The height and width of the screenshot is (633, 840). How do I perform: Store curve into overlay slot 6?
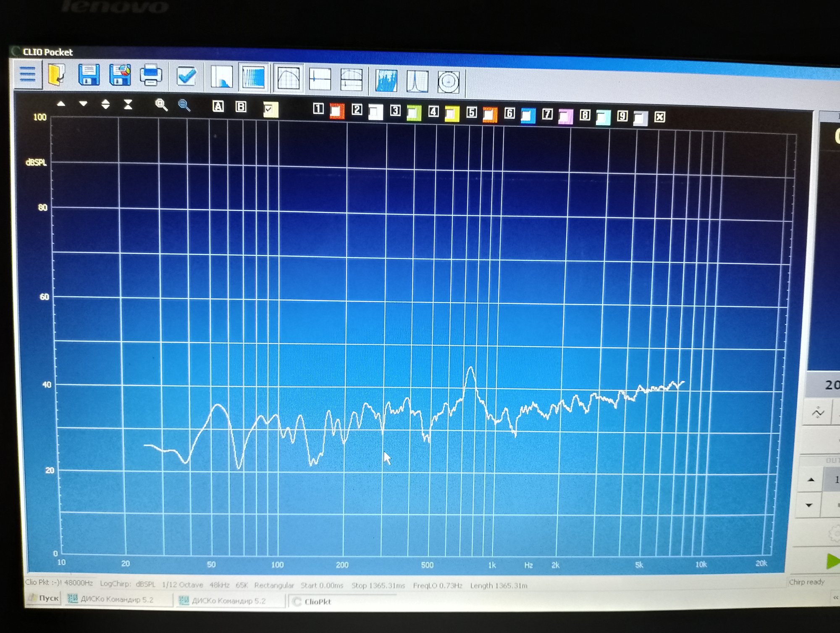[x=509, y=113]
